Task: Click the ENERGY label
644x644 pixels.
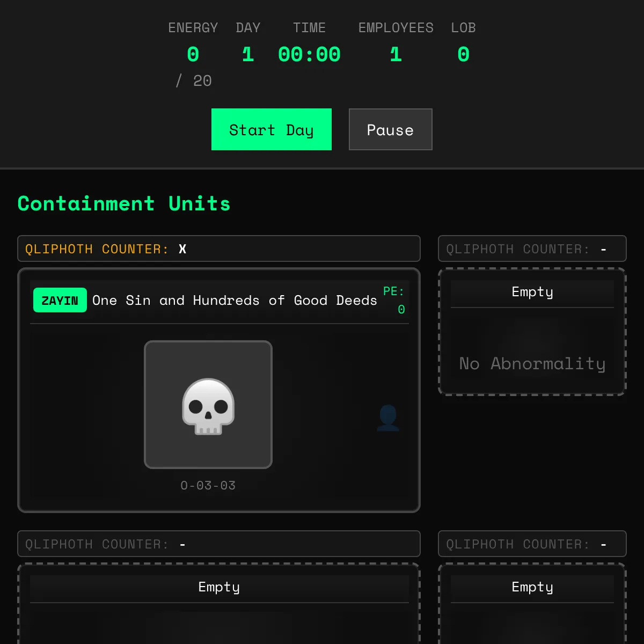Action: point(193,28)
